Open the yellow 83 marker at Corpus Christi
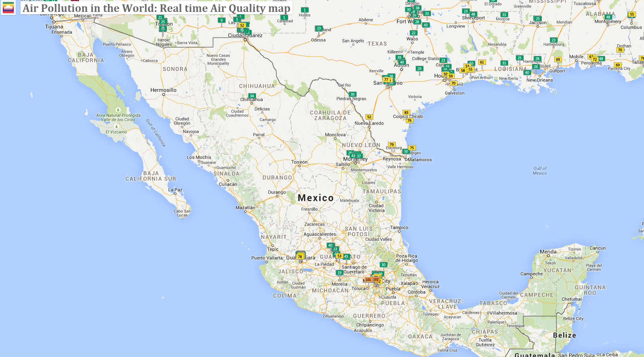The height and width of the screenshot is (357, 644). [406, 113]
